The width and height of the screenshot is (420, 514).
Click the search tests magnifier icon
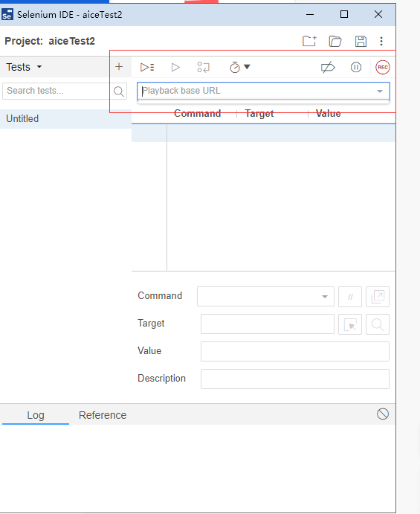119,91
